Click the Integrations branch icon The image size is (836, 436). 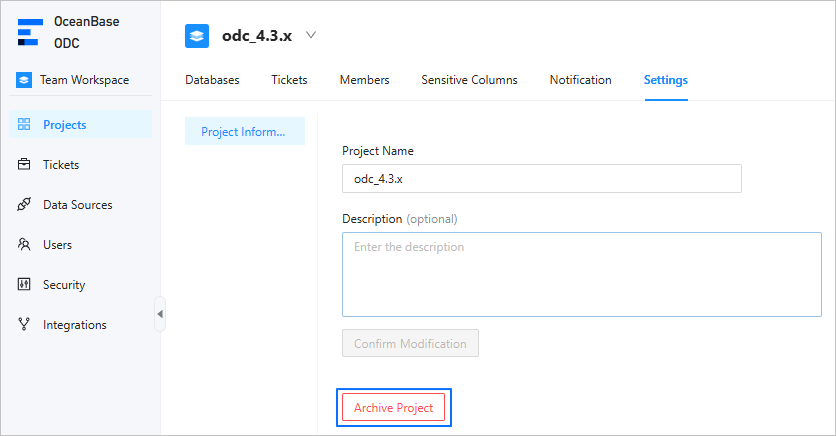[x=25, y=325]
